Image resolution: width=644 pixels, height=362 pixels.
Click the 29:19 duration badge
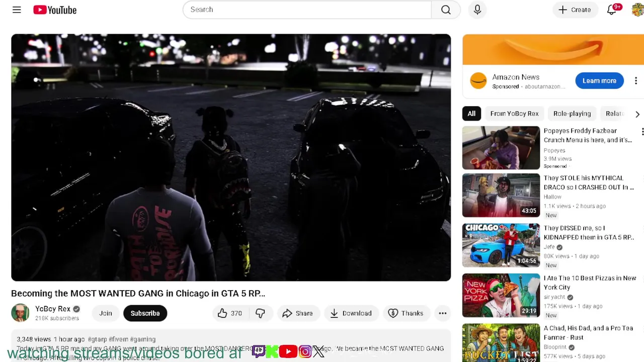coord(529,311)
